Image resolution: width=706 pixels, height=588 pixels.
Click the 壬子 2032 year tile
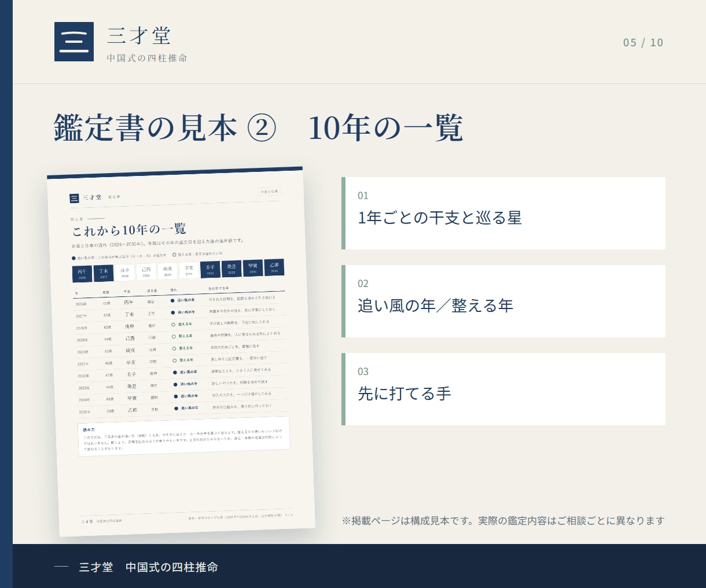(x=210, y=269)
